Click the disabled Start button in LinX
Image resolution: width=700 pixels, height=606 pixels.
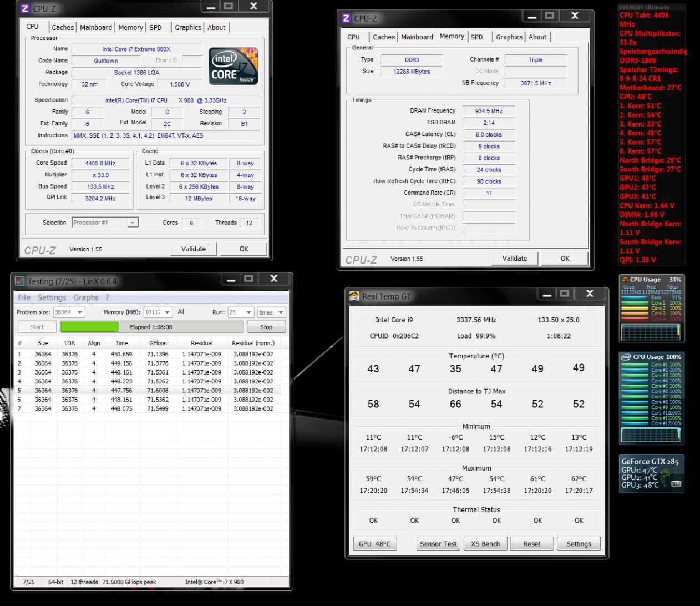click(x=37, y=327)
